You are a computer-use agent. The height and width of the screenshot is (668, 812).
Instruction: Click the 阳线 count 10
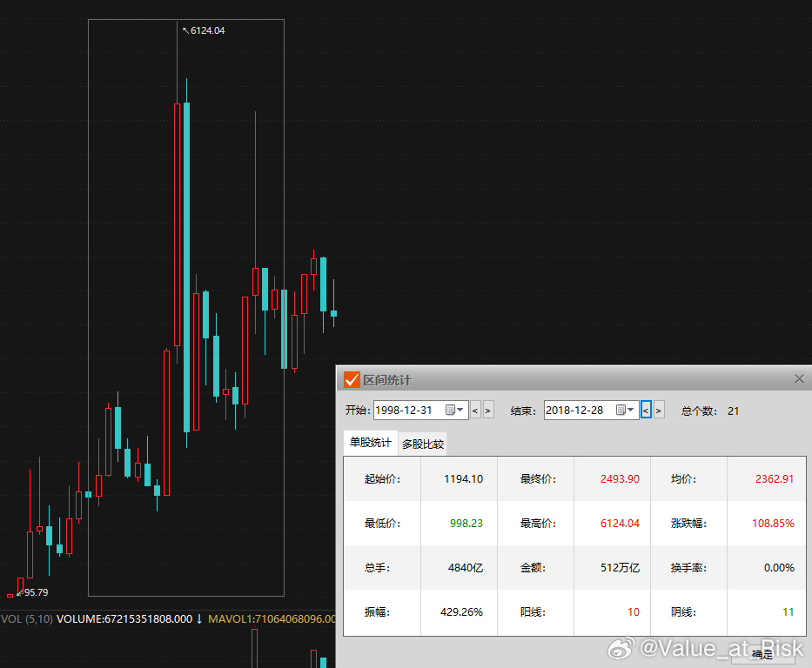tap(634, 612)
